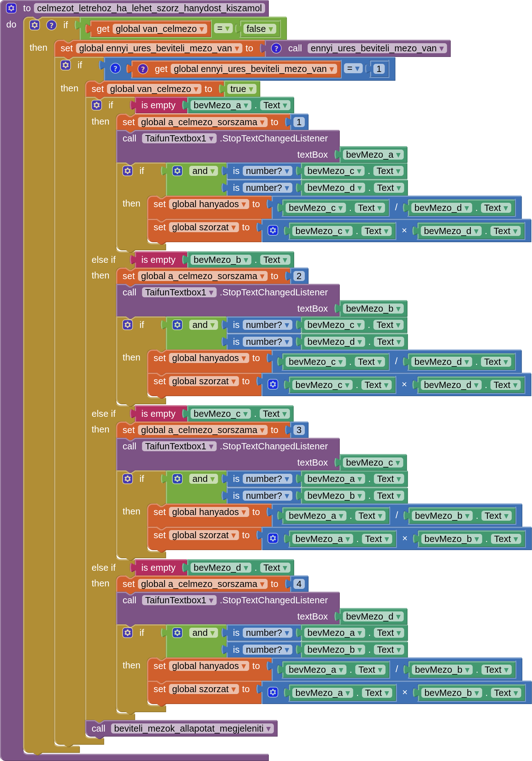This screenshot has width=532, height=761.
Task: Open the comment icon on call ennyi_ures_beviteli_mezo_van
Action: tap(276, 49)
